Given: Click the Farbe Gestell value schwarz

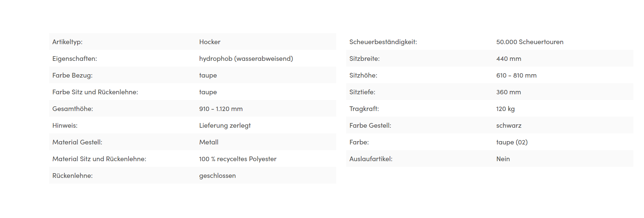Looking at the screenshot, I should 509,125.
